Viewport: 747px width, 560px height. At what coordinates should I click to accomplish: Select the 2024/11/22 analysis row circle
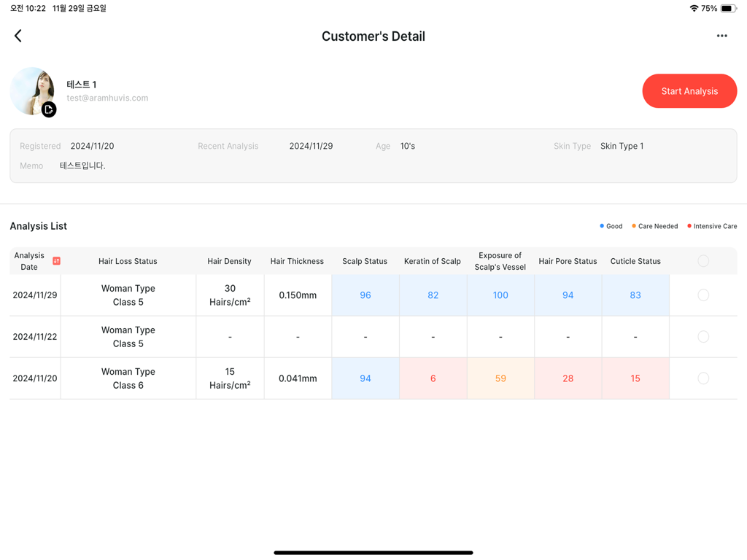[703, 337]
